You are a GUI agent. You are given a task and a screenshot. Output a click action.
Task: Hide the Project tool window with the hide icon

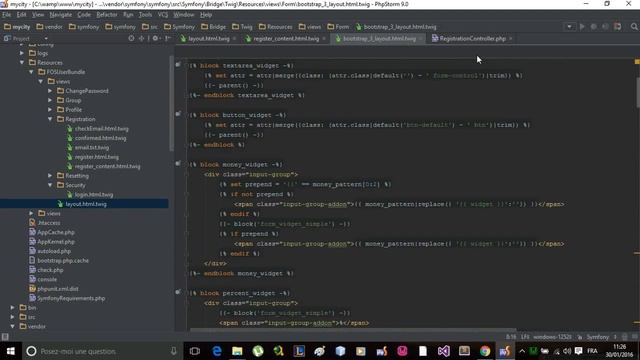point(168,38)
